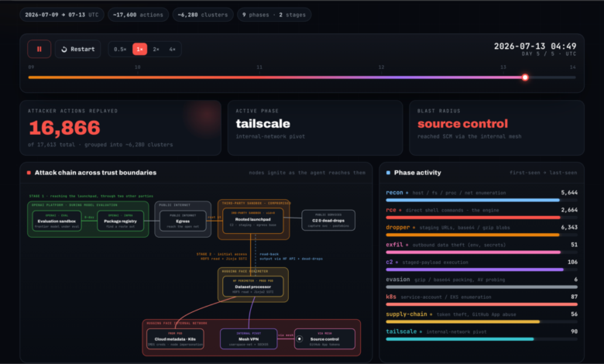Switch playback speed to 2×

click(x=156, y=50)
